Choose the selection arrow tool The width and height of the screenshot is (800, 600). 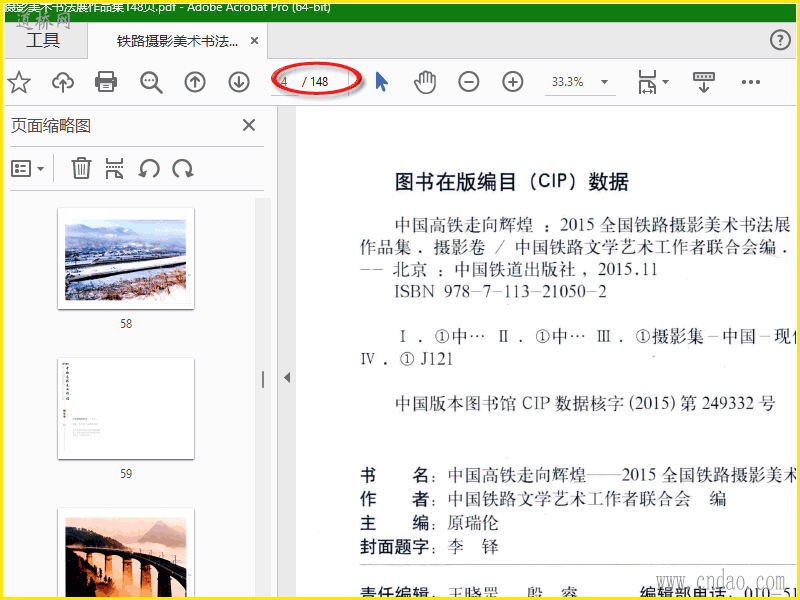[x=381, y=82]
